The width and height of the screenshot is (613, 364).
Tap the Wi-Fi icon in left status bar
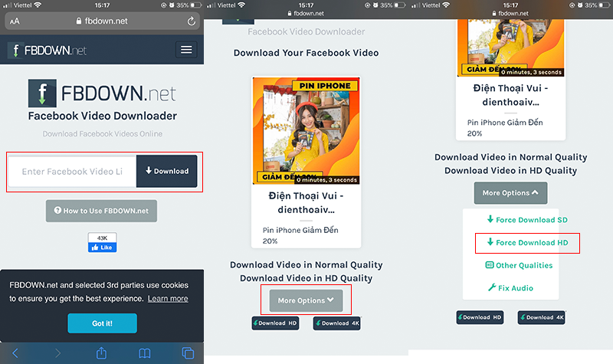(38, 5)
